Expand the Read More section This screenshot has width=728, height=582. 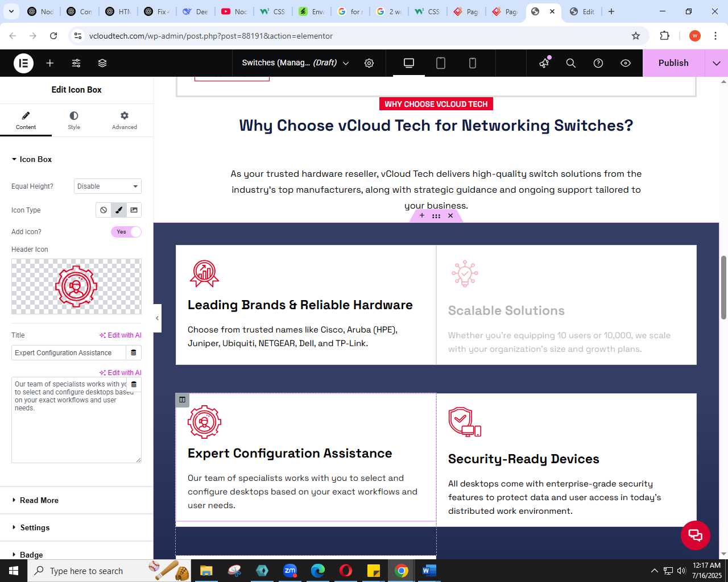tap(35, 501)
